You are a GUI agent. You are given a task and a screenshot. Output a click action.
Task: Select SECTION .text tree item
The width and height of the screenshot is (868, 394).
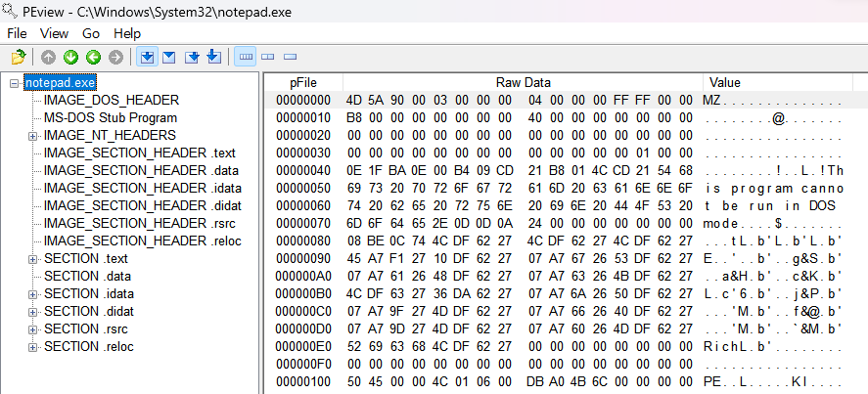(86, 258)
